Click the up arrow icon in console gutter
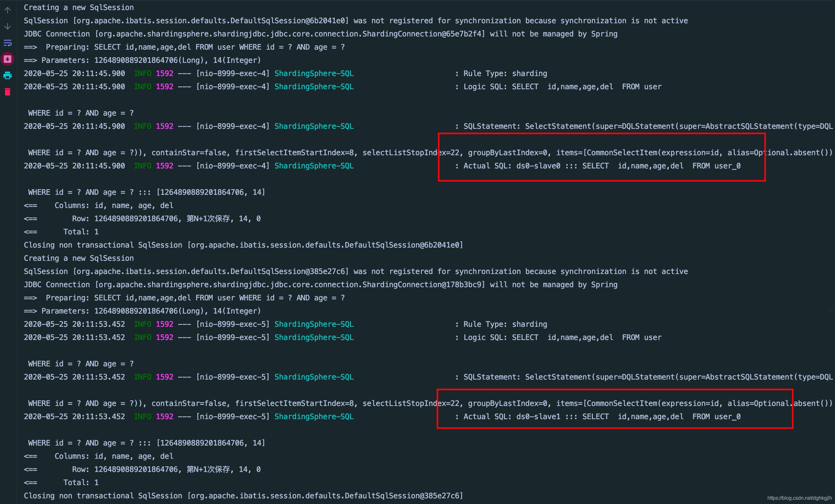This screenshot has height=504, width=835. 8,10
